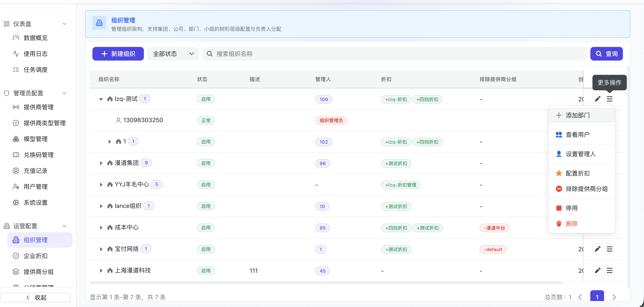Click manager badge 96 for 漫道集团
This screenshot has height=307, width=644.
coord(322,163)
